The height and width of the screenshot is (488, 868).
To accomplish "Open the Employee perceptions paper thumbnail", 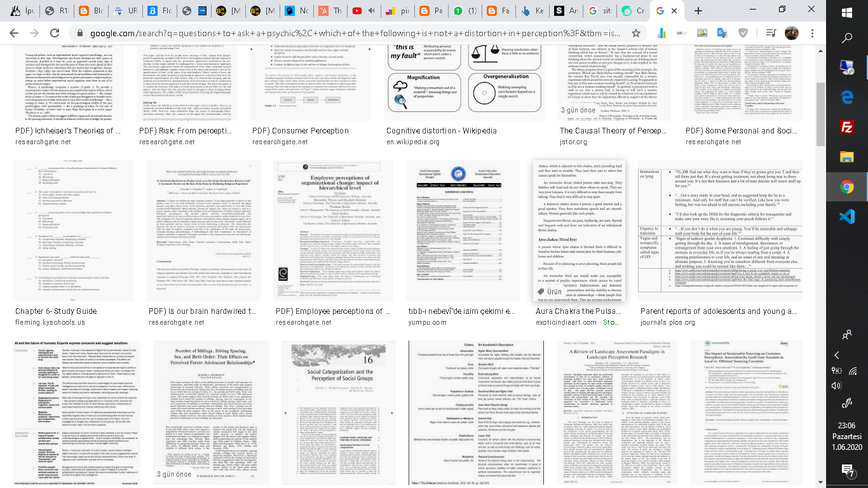I will point(334,231).
